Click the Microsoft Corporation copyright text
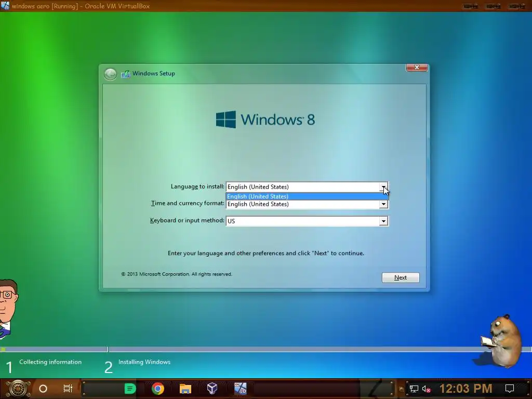This screenshot has height=399, width=532. 177,274
